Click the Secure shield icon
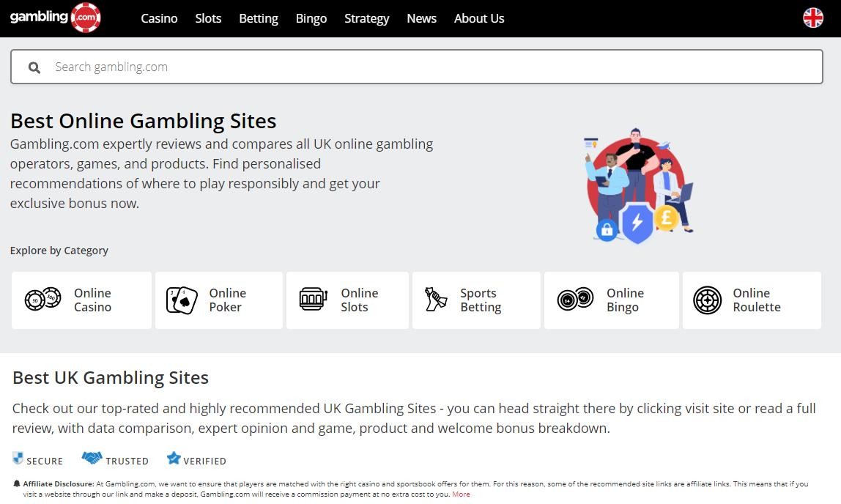Viewport: 841px width, 504px height. 18,459
